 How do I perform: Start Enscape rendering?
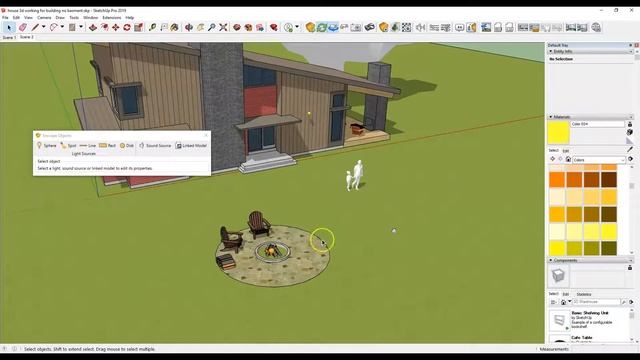(x=310, y=27)
